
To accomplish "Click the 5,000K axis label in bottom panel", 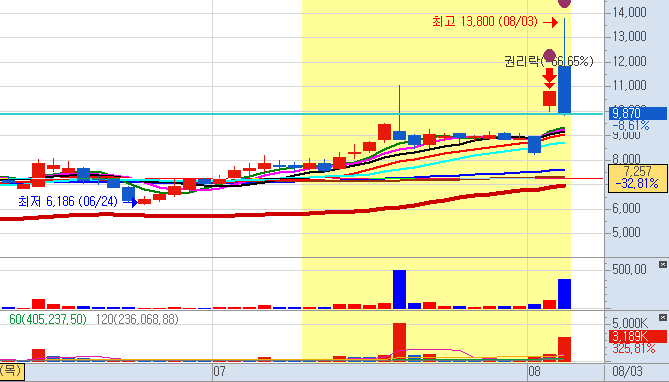I will tap(630, 323).
